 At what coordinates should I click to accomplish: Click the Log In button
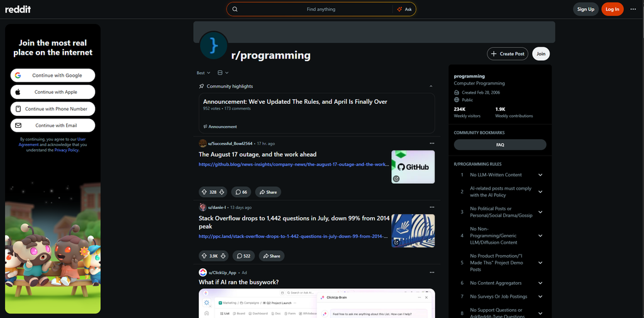(613, 9)
